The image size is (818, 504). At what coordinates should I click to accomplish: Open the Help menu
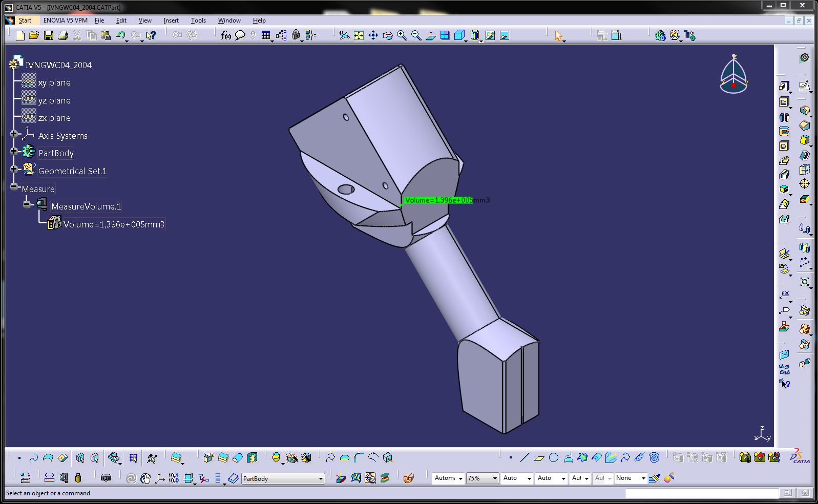pos(259,20)
